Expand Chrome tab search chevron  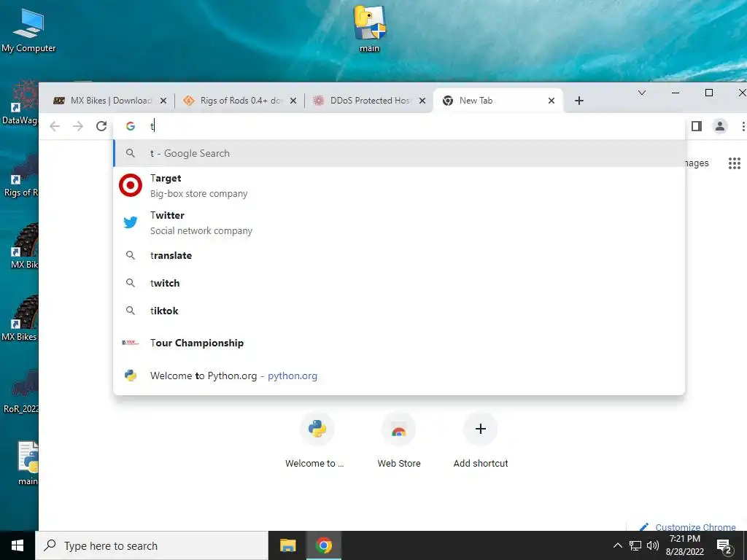[x=642, y=93]
